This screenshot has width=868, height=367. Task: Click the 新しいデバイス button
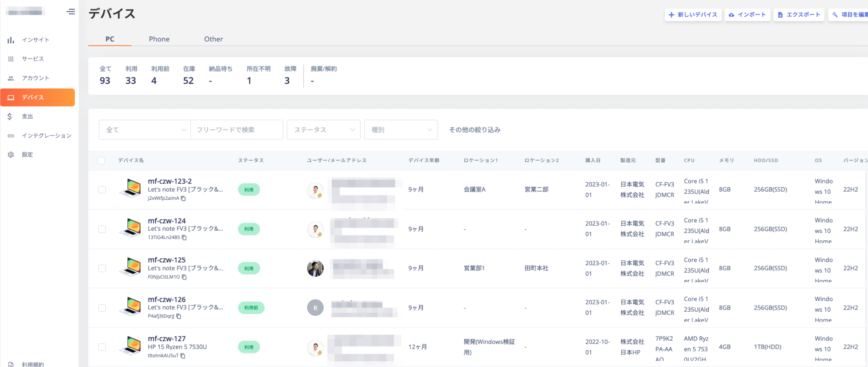click(x=693, y=15)
